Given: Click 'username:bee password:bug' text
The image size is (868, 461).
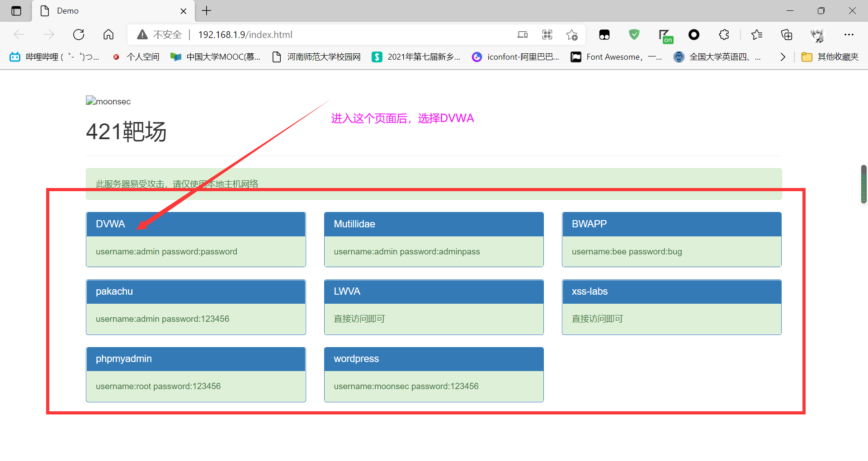Looking at the screenshot, I should coord(627,252).
